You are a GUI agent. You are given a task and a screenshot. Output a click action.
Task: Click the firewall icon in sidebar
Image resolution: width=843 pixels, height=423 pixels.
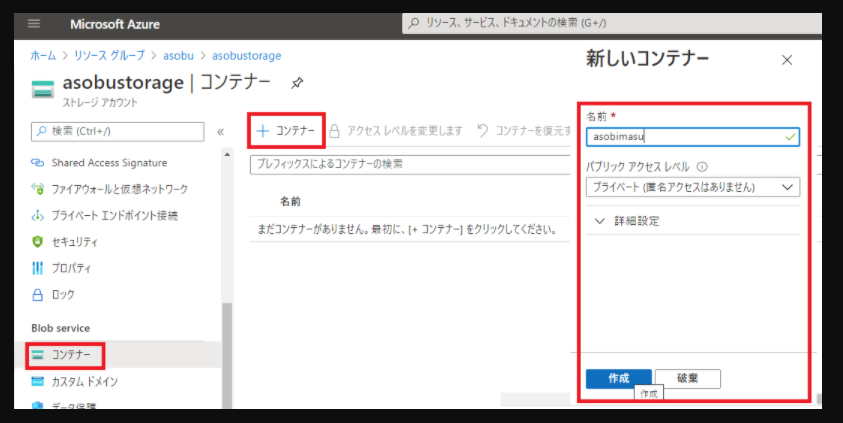(x=37, y=189)
